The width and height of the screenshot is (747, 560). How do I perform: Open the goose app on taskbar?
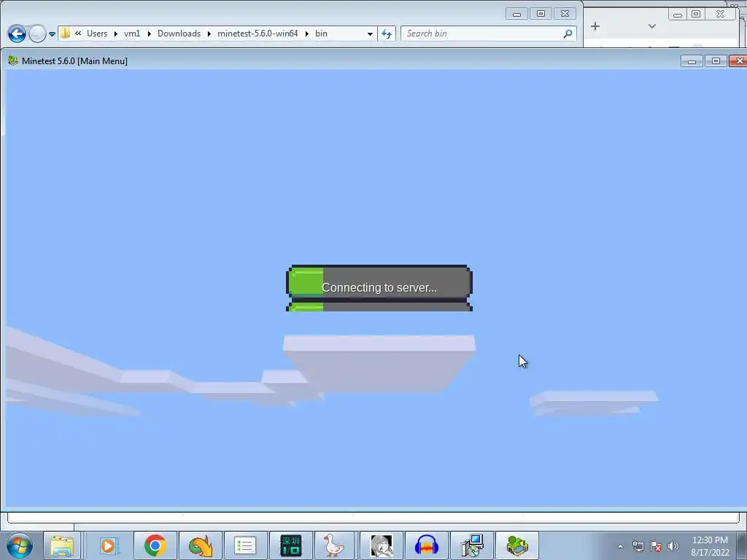coord(334,545)
